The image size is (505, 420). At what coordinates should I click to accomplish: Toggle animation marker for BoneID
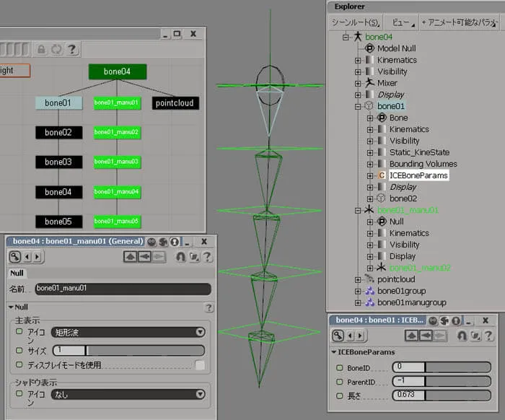coord(340,367)
